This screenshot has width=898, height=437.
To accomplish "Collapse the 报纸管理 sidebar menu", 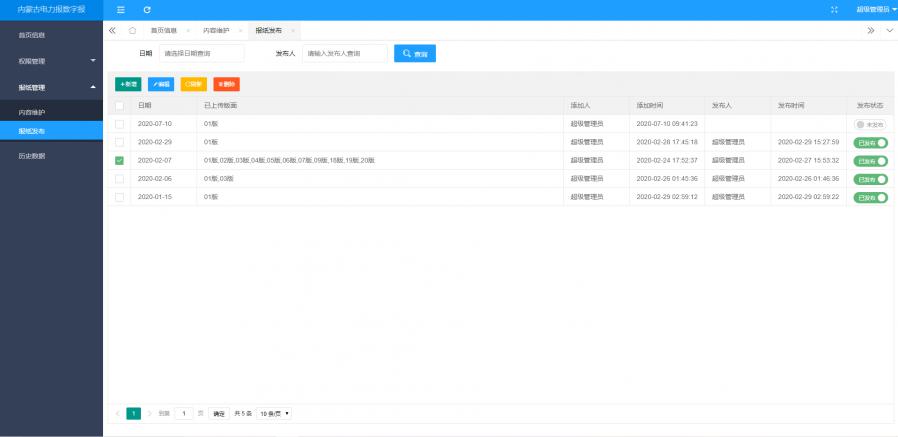I will pos(50,88).
